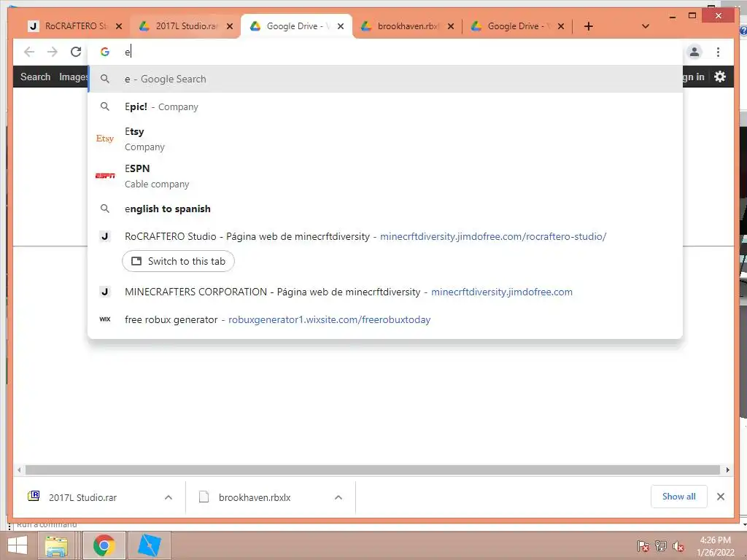Screen dimensions: 747x560
Task: Reload the current page
Action: point(76,52)
